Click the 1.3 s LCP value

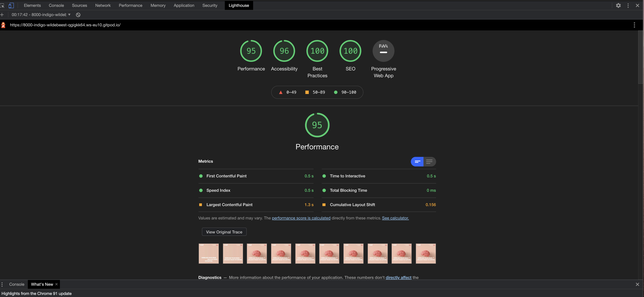309,205
